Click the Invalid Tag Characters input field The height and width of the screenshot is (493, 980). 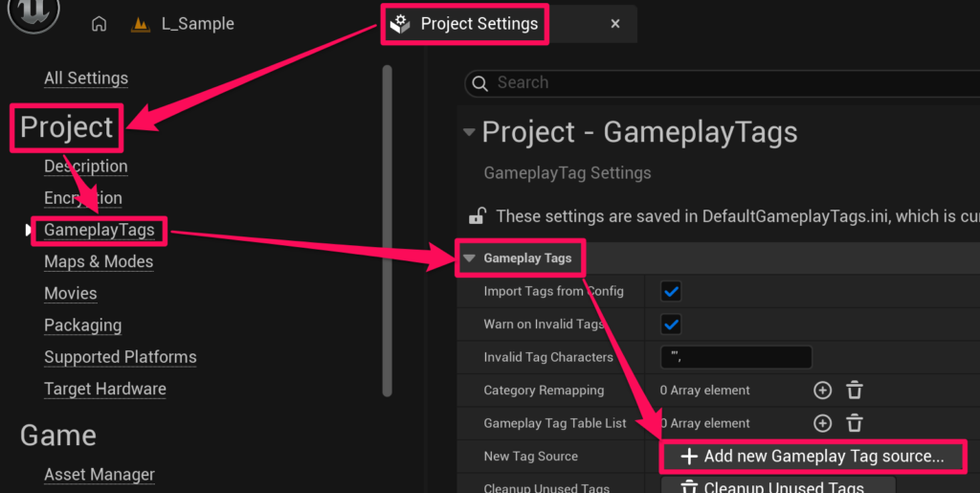click(x=735, y=357)
